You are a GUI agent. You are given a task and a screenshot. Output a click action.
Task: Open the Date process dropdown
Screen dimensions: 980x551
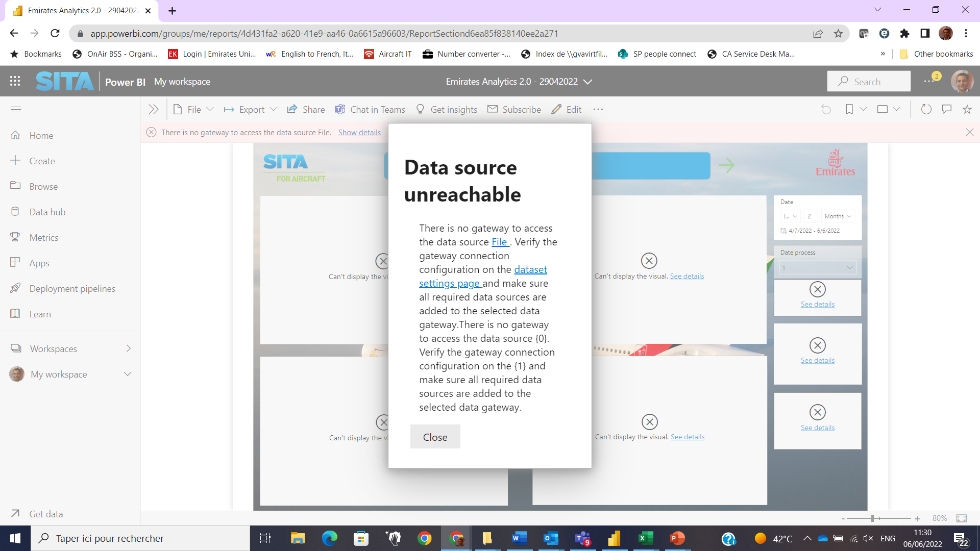(818, 267)
